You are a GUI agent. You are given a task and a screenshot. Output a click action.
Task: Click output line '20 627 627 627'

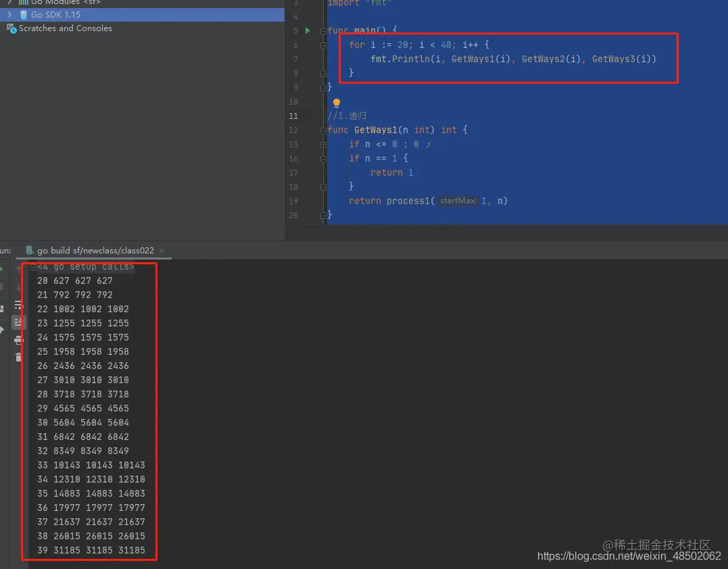pyautogui.click(x=75, y=281)
